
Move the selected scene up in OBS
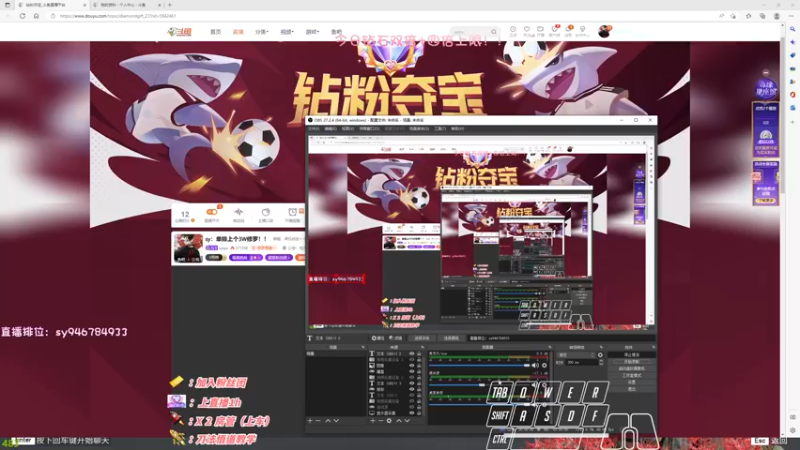tap(328, 421)
